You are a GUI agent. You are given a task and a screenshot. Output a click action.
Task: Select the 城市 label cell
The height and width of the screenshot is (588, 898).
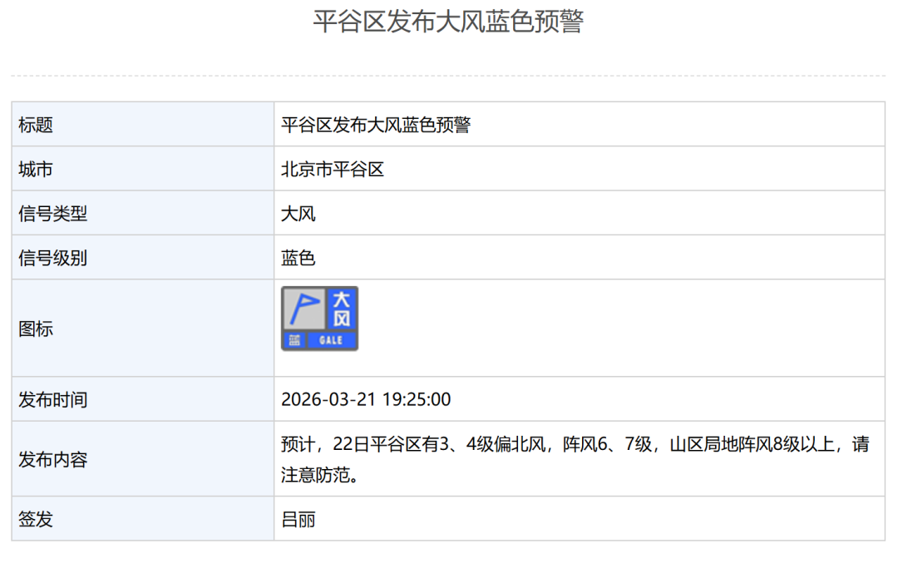36,170
